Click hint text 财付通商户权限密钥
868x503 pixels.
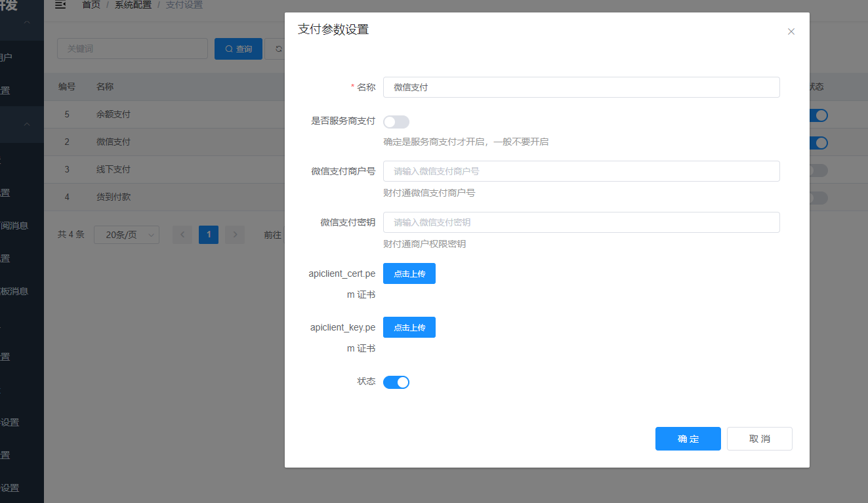tap(424, 244)
